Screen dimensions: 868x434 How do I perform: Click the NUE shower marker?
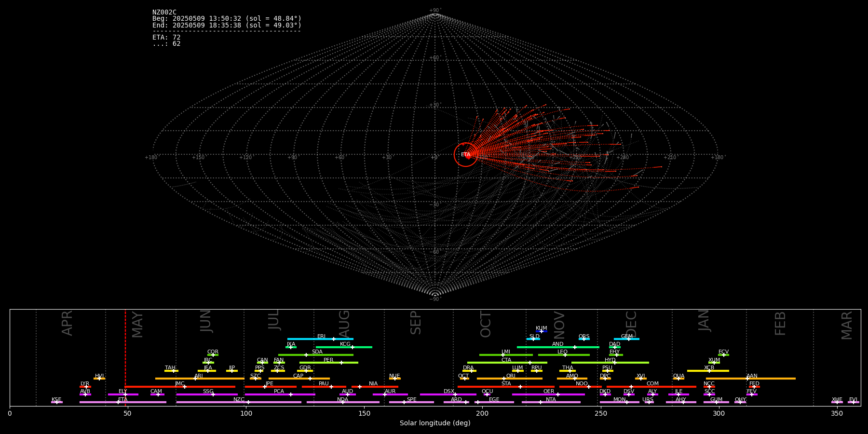coord(395,379)
